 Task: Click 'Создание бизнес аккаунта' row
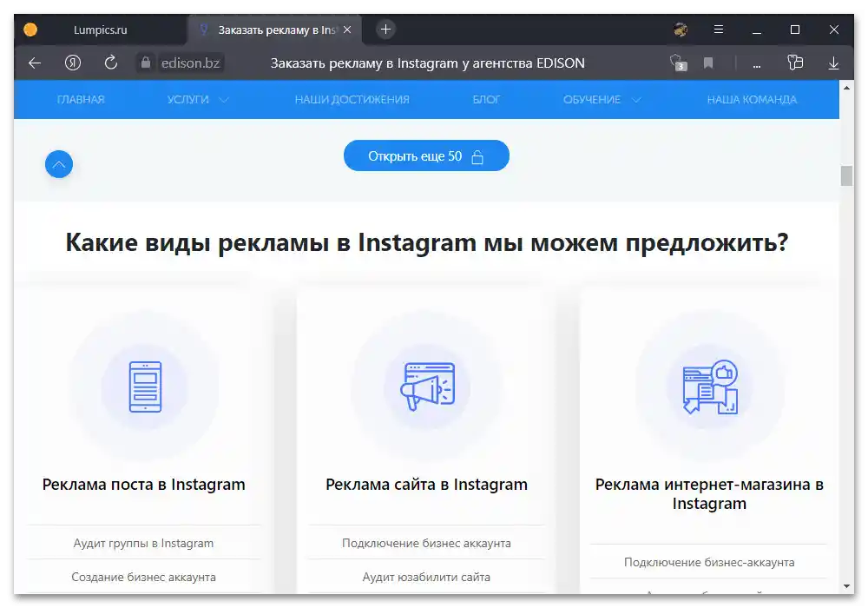coord(143,577)
